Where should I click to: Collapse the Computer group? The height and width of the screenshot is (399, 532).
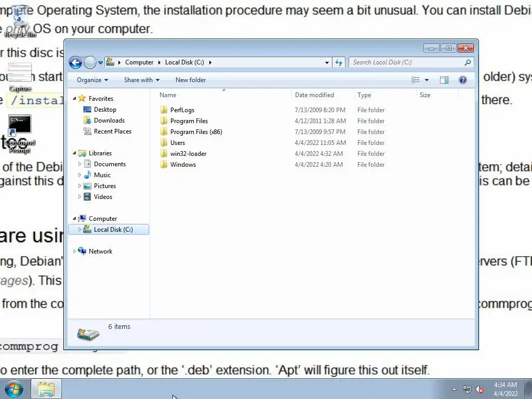[74, 219]
